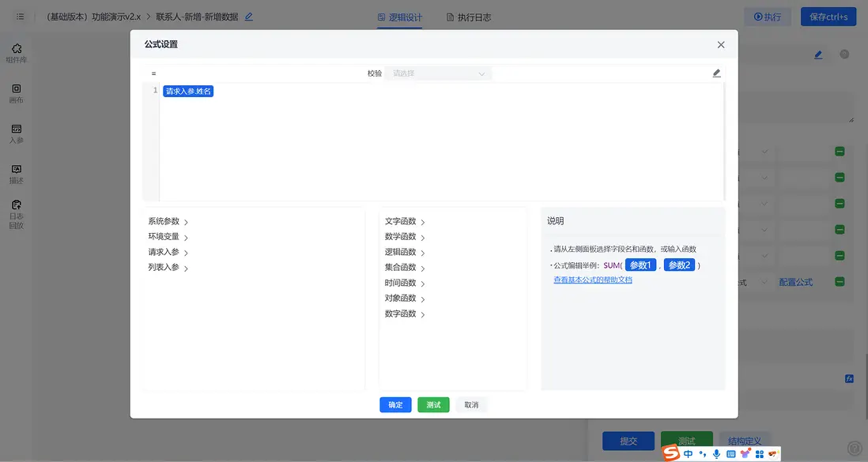Screen dimensions: 868x462
Task: Click line number 1 in the formula editor gutter
Action: coord(155,90)
